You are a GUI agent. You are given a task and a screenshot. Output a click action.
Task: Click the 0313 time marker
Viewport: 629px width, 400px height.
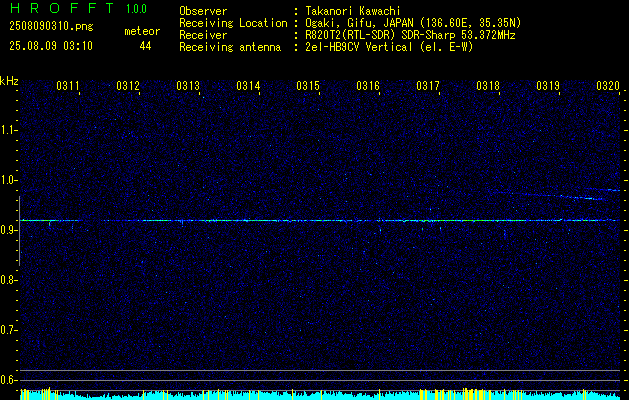188,85
